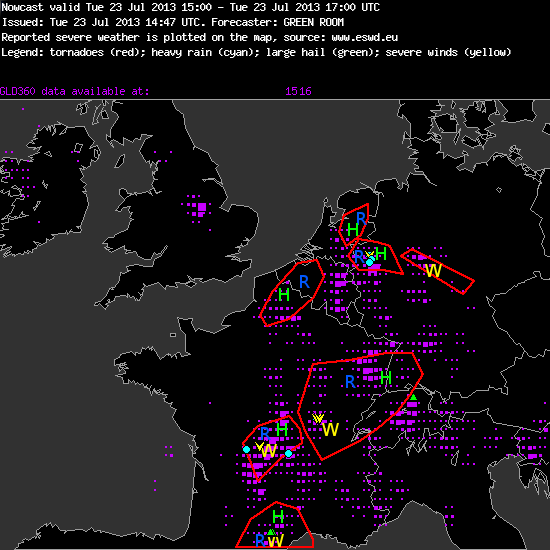Click the yellow wind barb in large eastern France polygon

tap(318, 418)
